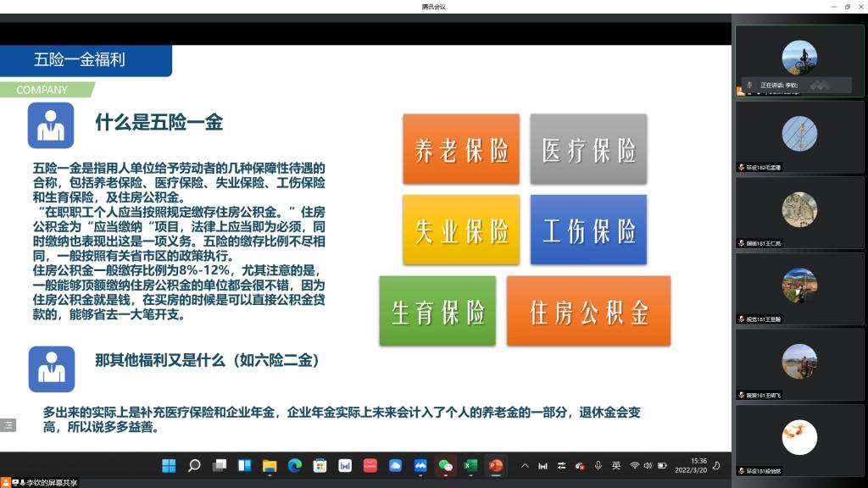Select the 五险一金福利 slide title tab
This screenshot has height=488, width=868.
point(85,60)
